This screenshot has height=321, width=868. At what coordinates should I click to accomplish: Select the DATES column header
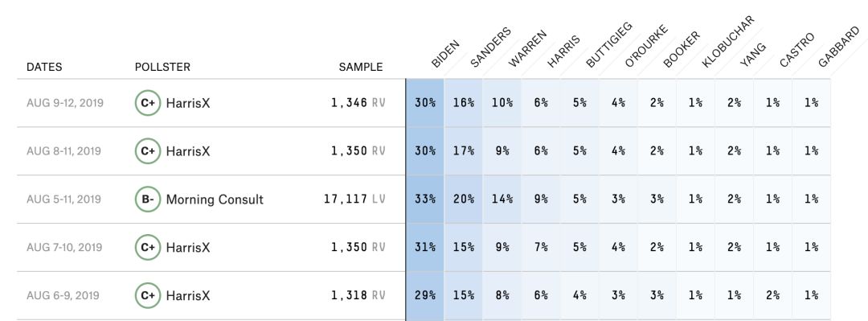(x=44, y=67)
